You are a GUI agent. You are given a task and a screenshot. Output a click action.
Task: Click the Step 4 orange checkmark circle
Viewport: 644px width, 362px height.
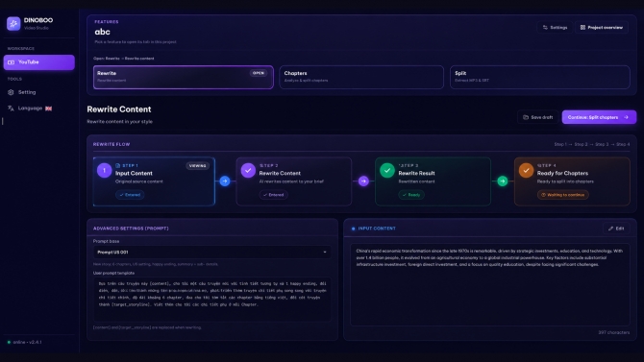526,170
